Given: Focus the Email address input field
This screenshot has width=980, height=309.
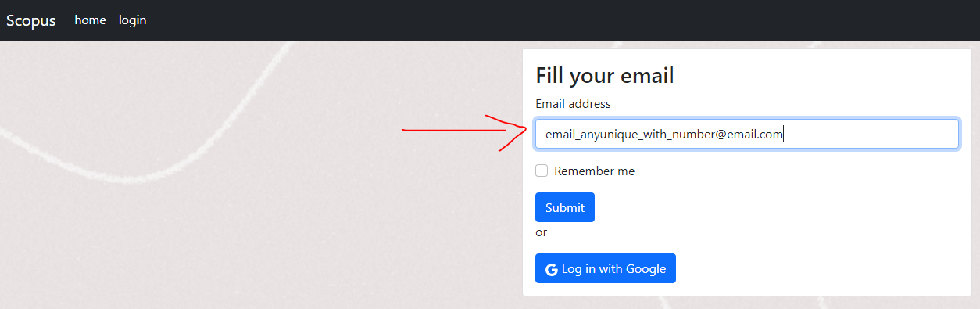Looking at the screenshot, I should (x=747, y=134).
